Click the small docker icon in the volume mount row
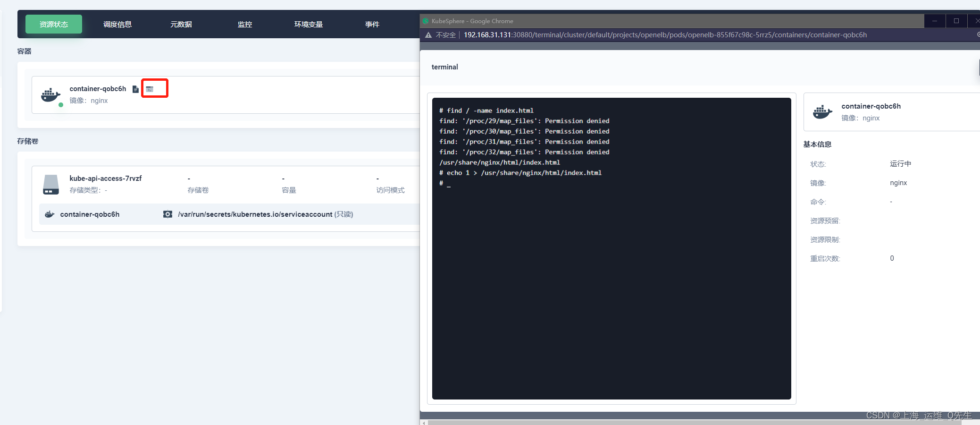Viewport: 980px width, 425px height. pyautogui.click(x=50, y=214)
